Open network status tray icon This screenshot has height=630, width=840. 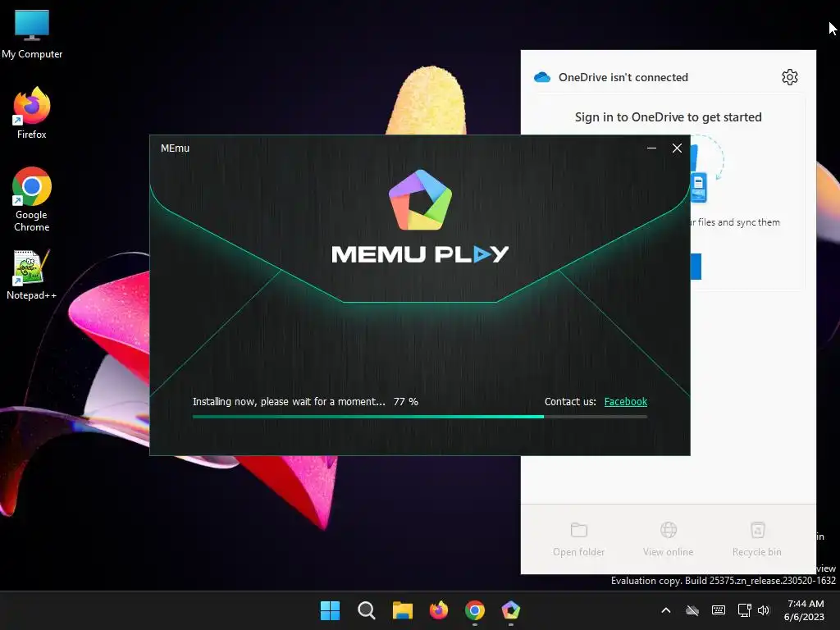coord(744,610)
